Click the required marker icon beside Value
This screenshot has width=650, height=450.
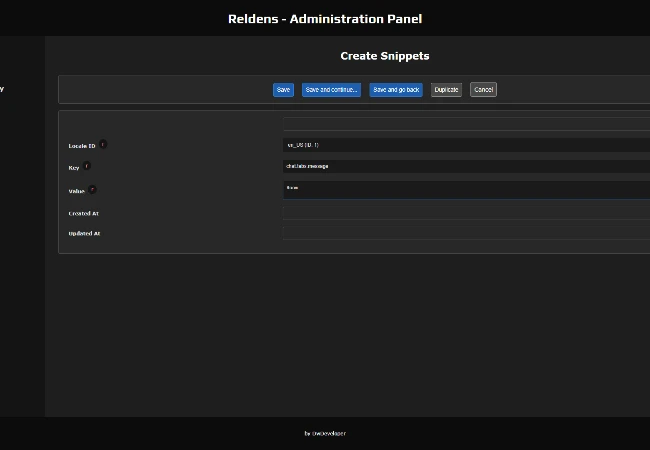click(x=92, y=189)
